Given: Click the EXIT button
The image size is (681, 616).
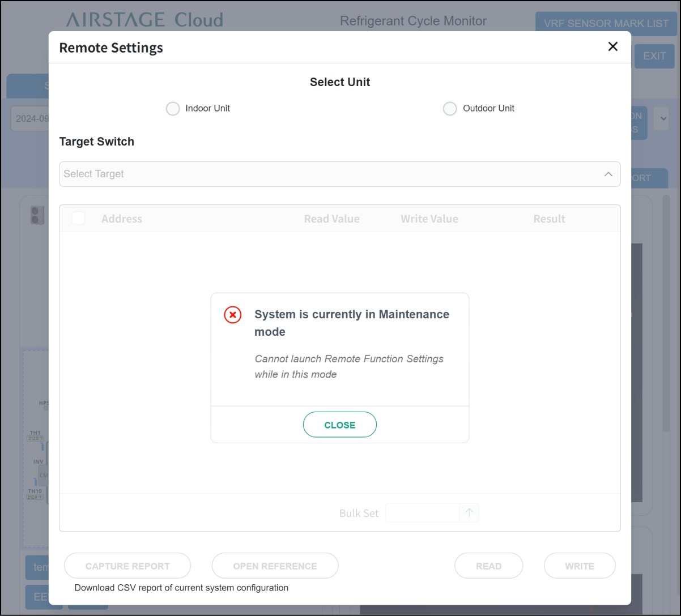Looking at the screenshot, I should (654, 56).
